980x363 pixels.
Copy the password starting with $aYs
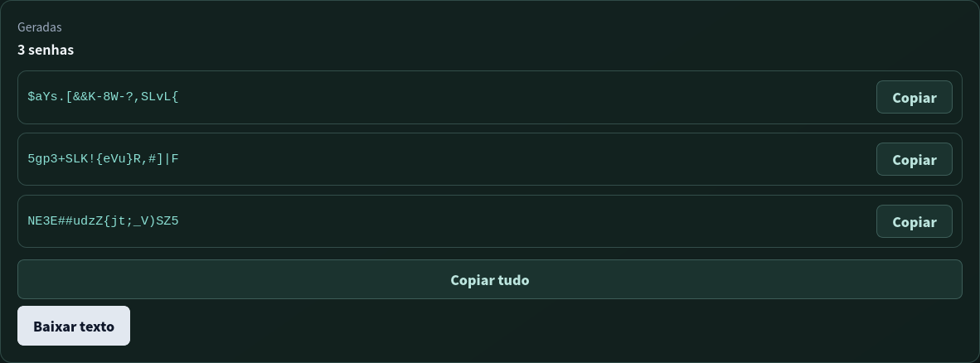click(914, 98)
